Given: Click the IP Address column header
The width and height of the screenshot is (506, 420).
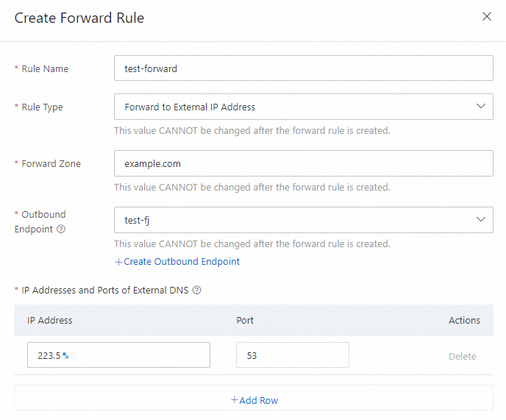Looking at the screenshot, I should [x=50, y=320].
